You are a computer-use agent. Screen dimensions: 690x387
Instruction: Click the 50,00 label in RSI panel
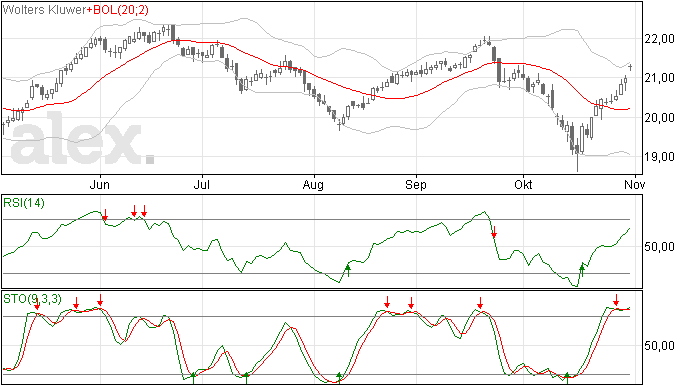pyautogui.click(x=659, y=247)
